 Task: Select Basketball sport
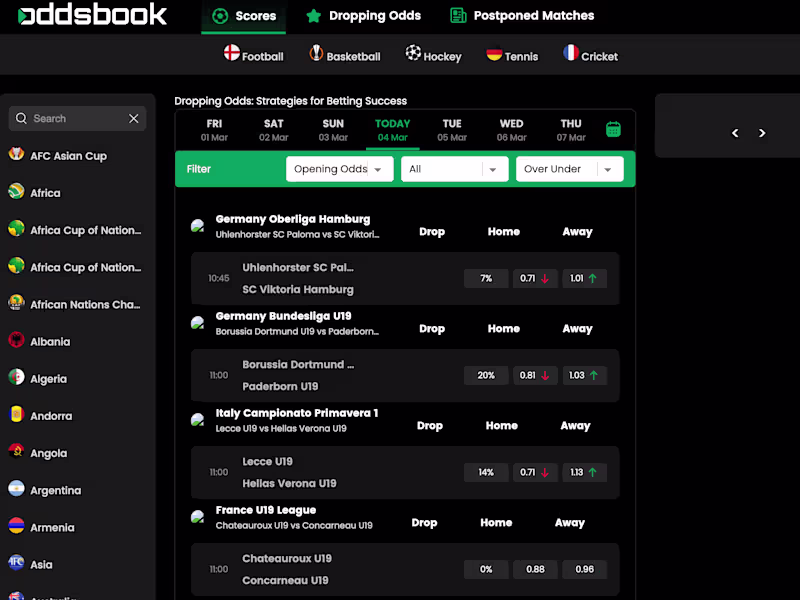[x=345, y=55]
